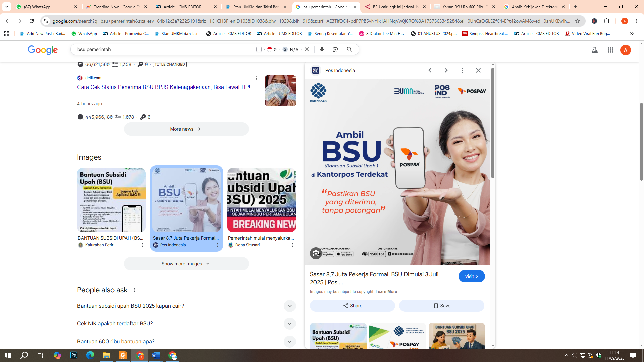Expand Show more images
644x362 pixels.
click(x=186, y=264)
